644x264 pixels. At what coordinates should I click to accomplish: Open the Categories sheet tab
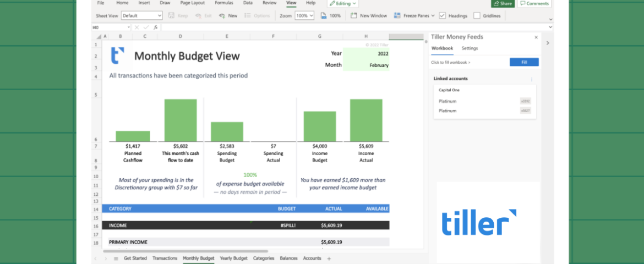(x=264, y=258)
